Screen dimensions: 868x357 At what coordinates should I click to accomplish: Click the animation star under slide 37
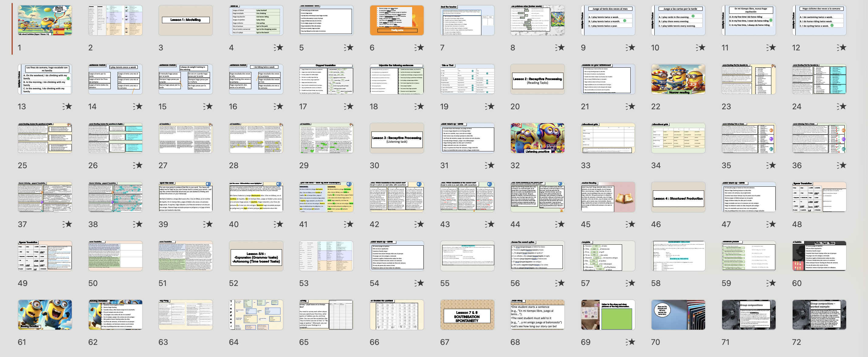[67, 224]
